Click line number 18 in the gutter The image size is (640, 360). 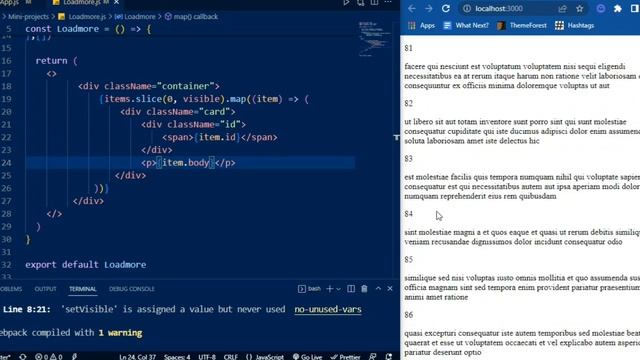(x=6, y=86)
